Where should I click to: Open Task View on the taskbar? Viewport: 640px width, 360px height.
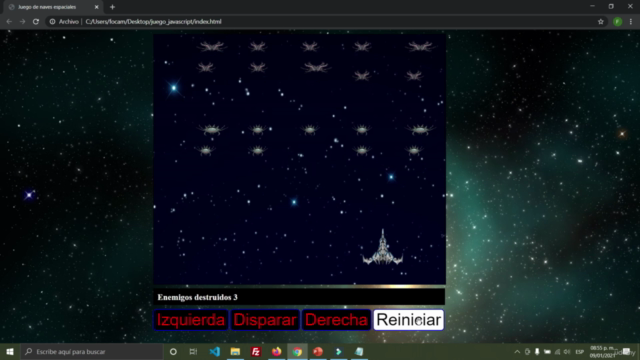click(x=193, y=351)
